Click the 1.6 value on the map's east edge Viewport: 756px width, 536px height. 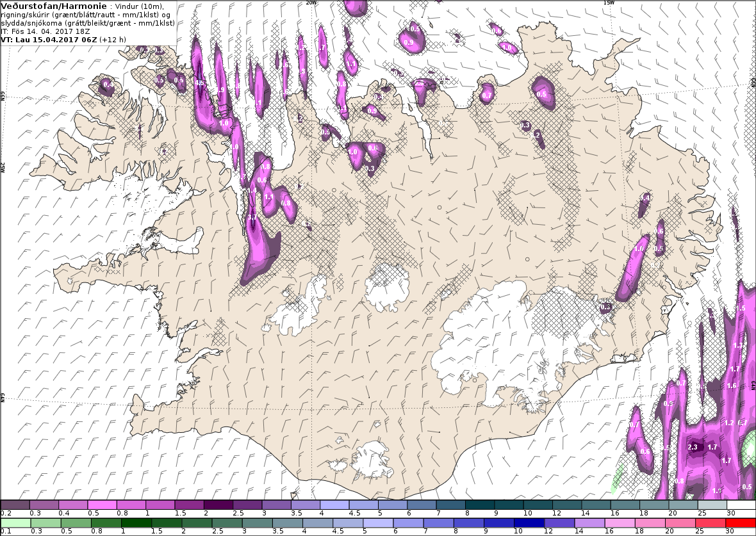click(732, 385)
